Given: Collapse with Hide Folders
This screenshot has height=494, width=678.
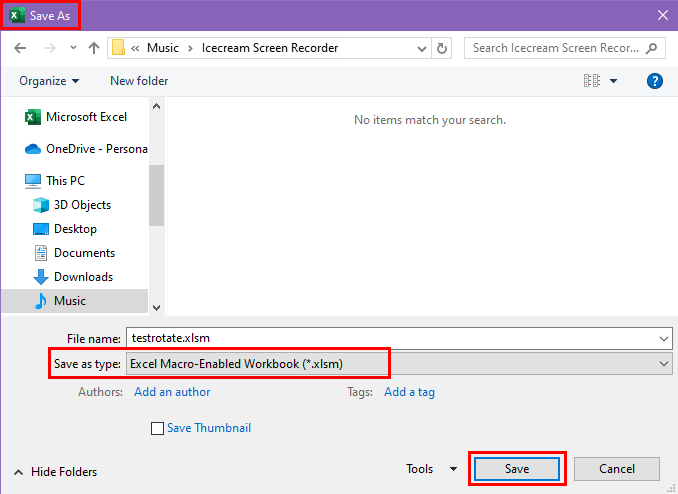Looking at the screenshot, I should point(56,472).
